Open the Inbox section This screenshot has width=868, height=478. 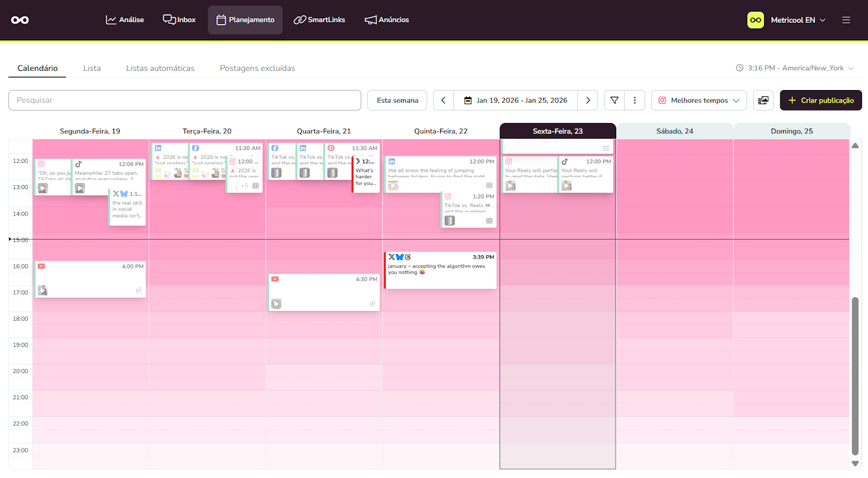179,20
